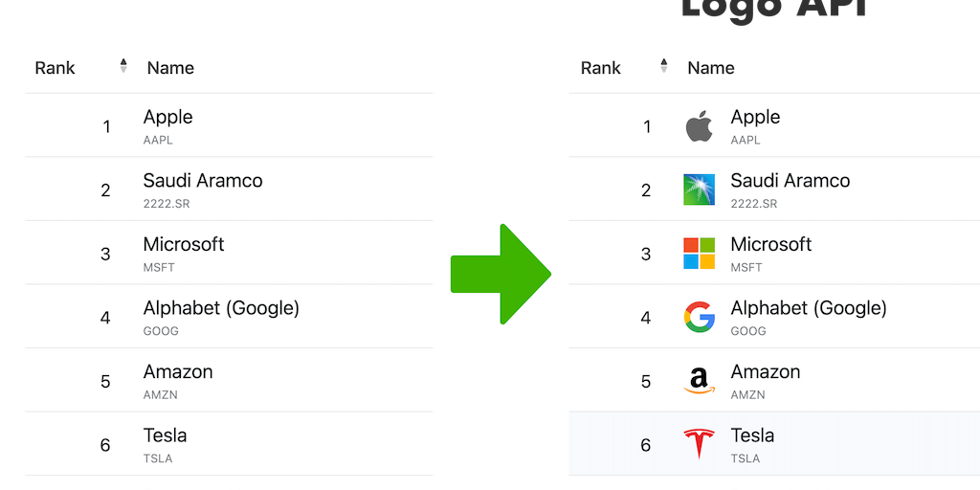Viewport: 980px width, 490px height.
Task: Click the red Tesla logo
Action: point(699,444)
